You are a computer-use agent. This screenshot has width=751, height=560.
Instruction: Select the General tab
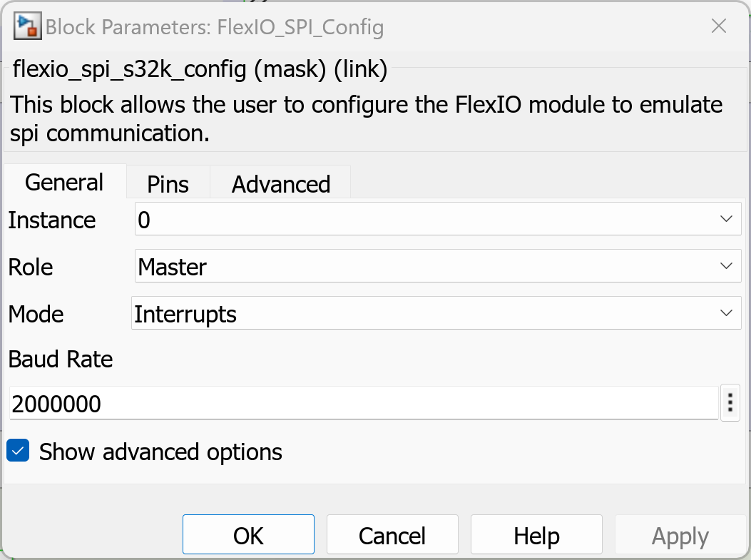click(64, 183)
